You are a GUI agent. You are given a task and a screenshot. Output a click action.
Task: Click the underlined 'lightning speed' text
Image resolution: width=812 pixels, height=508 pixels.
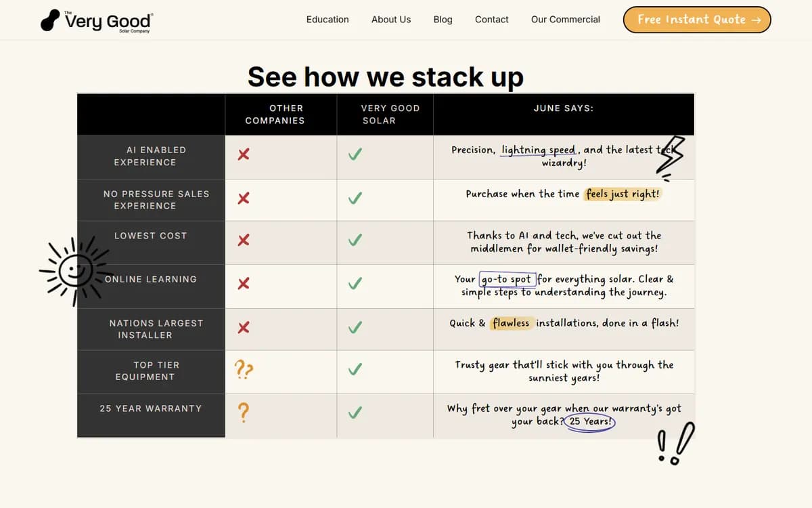coord(539,150)
